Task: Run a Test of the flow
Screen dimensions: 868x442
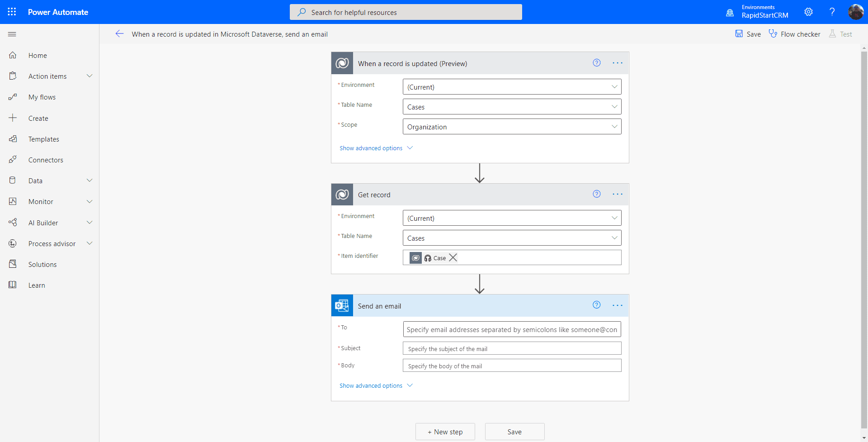Action: point(841,34)
